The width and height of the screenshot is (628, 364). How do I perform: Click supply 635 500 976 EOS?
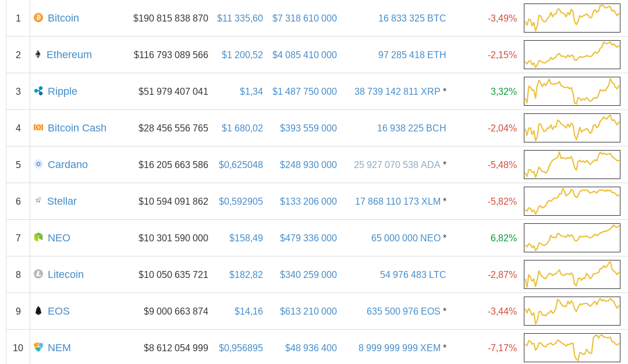403,312
